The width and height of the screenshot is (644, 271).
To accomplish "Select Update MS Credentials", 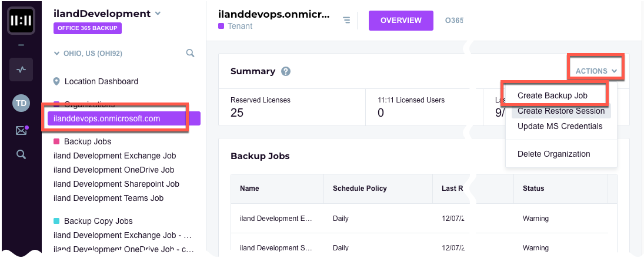I will click(559, 126).
